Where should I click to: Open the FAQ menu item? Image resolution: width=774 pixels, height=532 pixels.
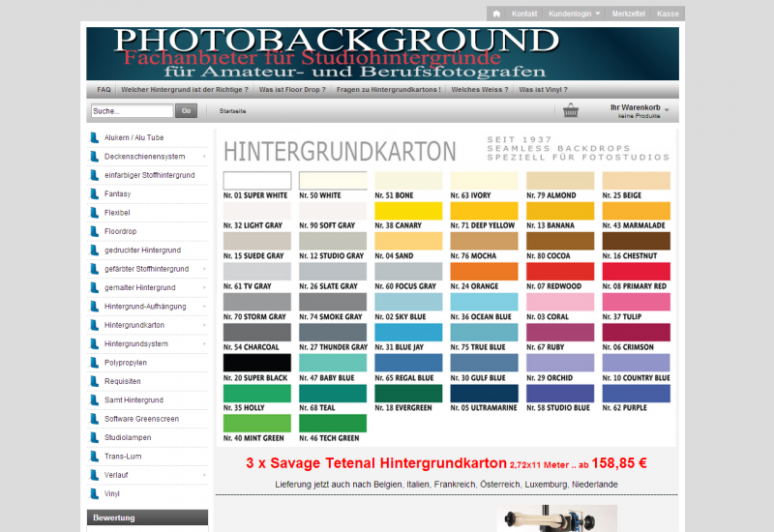(x=104, y=89)
